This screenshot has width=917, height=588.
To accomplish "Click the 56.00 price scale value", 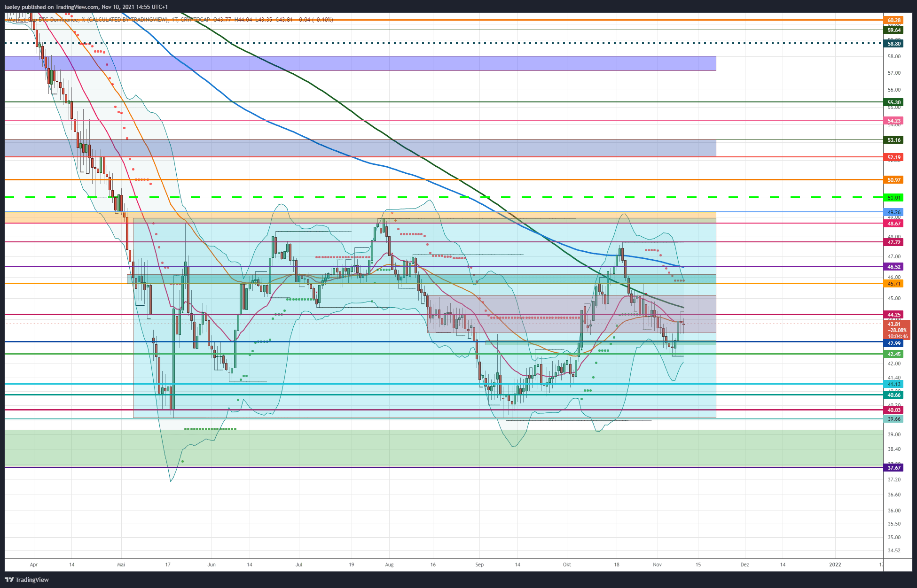I will click(x=894, y=90).
